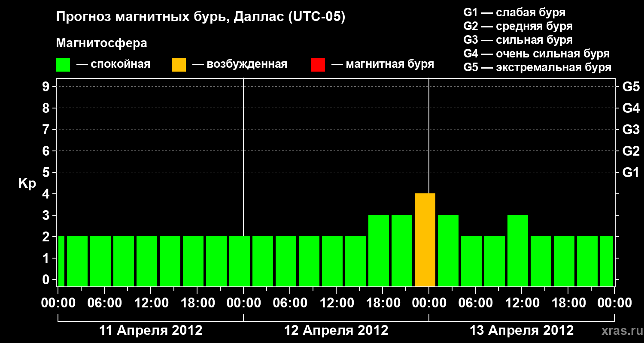Image resolution: width=644 pixels, height=343 pixels.
Task: Click the red 'магнитная буря' legend swatch
Action: click(x=318, y=65)
